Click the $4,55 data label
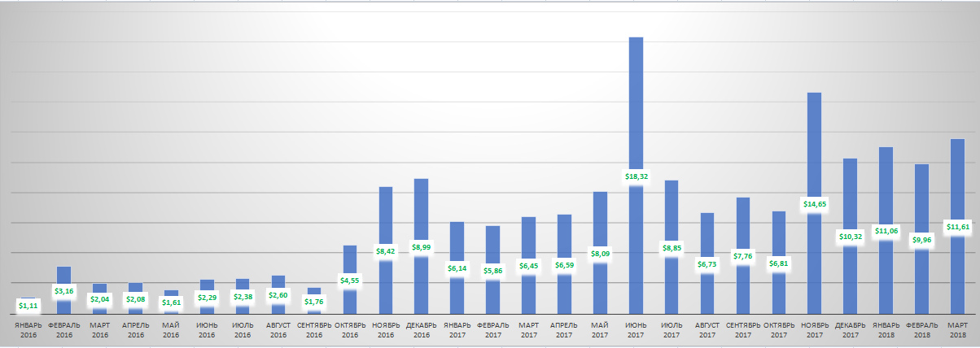 [351, 281]
